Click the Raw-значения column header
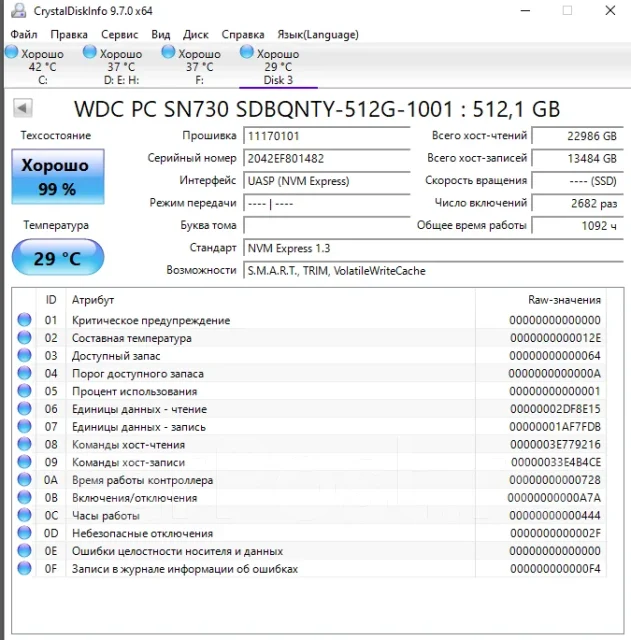631x640 pixels. pyautogui.click(x=541, y=300)
